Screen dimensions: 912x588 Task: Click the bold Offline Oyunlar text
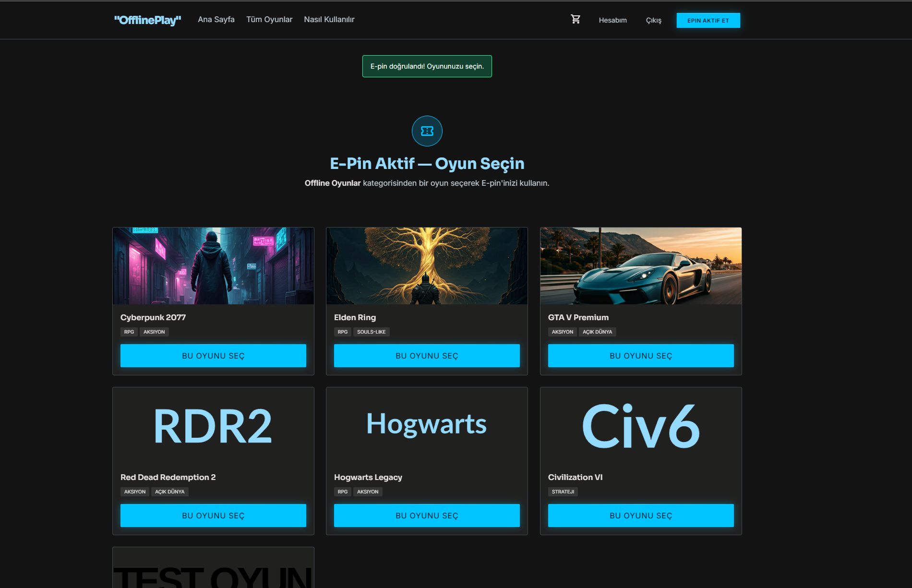(333, 183)
